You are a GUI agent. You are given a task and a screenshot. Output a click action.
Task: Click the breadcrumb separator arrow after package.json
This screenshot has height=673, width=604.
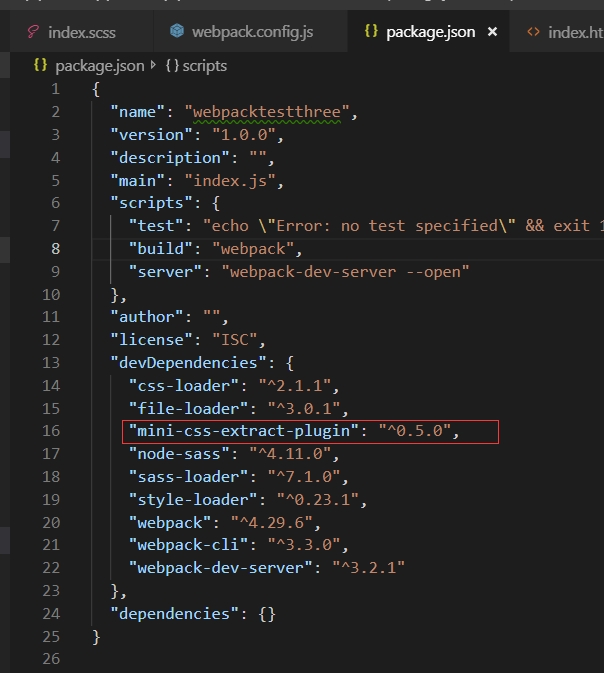tap(153, 65)
